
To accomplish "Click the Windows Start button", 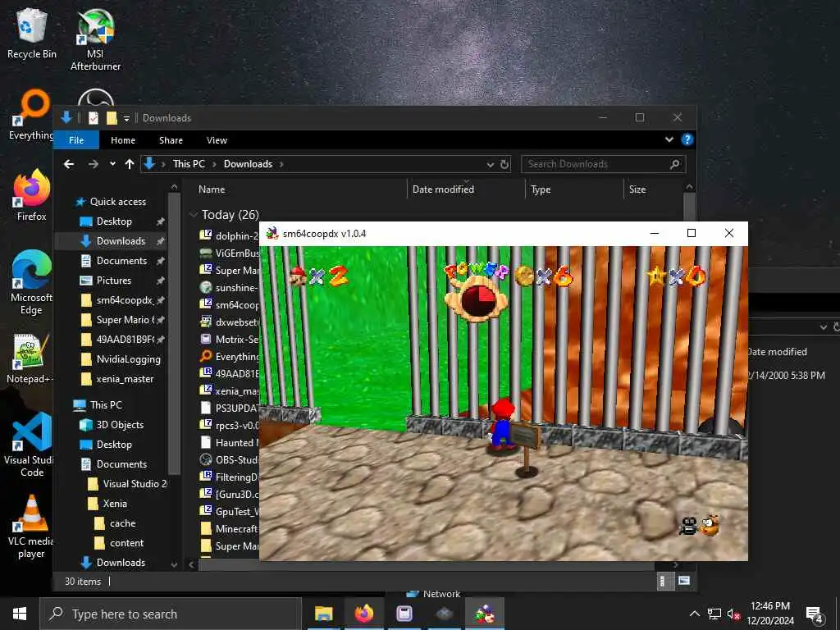I will [x=20, y=614].
